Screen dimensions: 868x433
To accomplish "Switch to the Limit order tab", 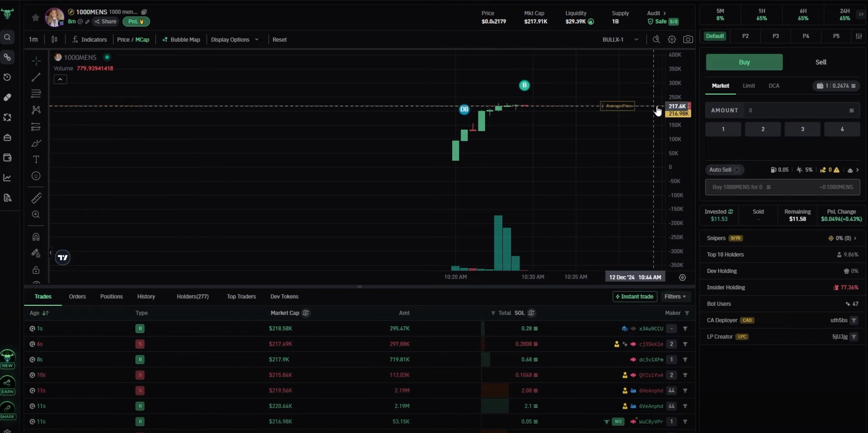I will tap(749, 86).
